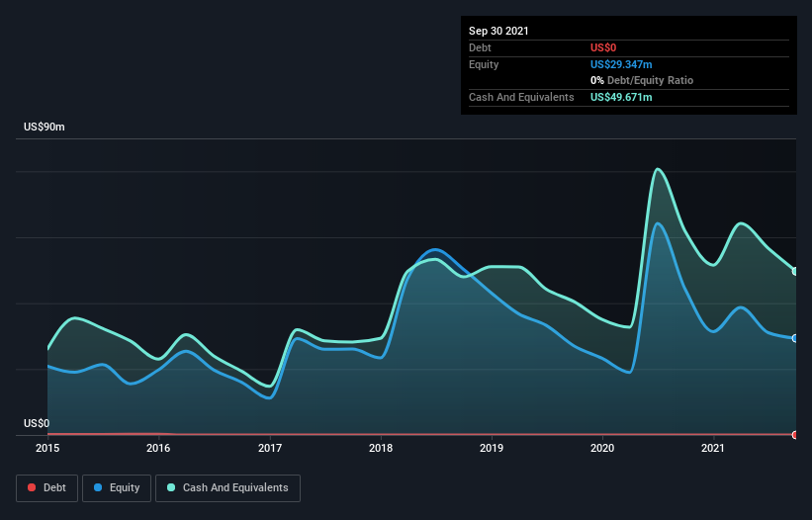The image size is (812, 520).
Task: Toggle the Equity legend button
Action: [117, 488]
